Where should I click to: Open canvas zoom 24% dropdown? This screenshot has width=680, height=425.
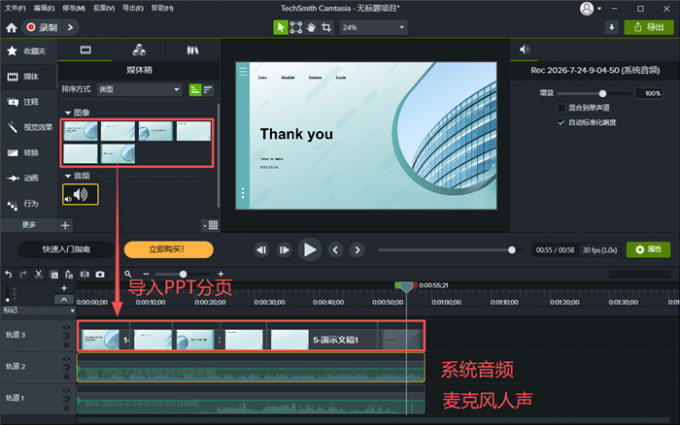373,27
